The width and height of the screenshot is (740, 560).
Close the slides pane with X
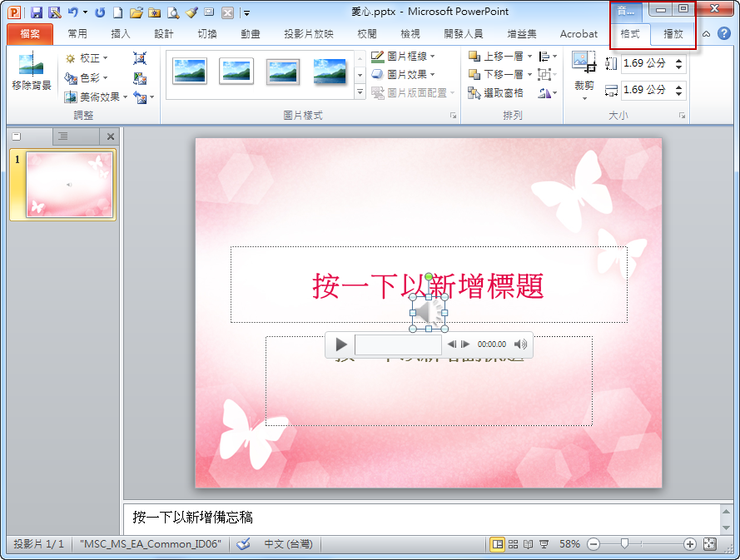click(x=111, y=136)
